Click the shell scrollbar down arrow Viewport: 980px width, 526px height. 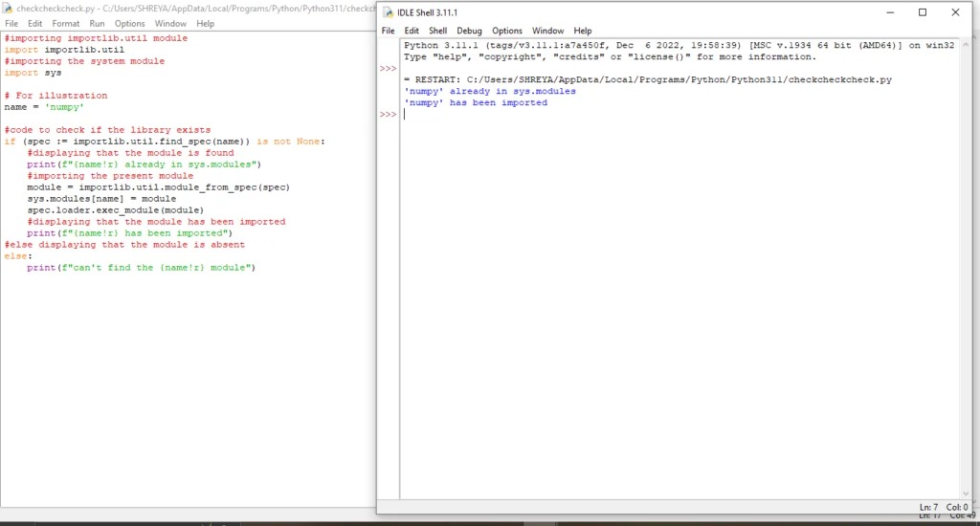click(967, 493)
